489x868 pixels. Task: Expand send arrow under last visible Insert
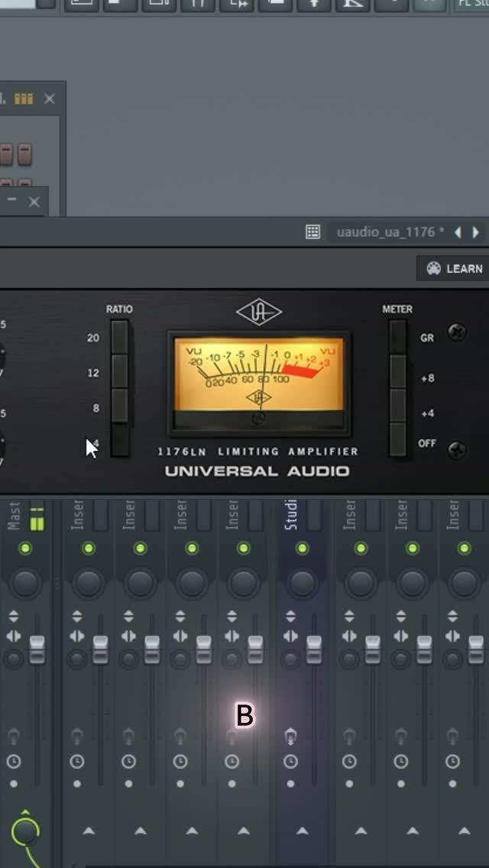point(464,831)
